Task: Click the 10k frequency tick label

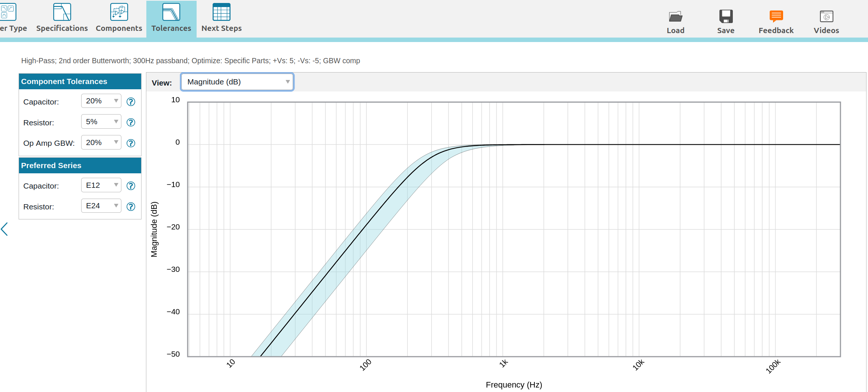Action: point(638,365)
